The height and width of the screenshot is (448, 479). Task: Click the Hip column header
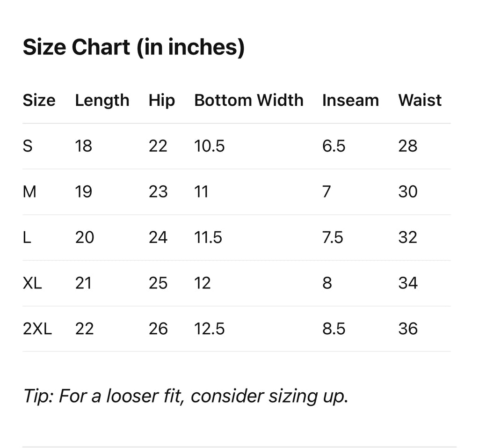162,100
